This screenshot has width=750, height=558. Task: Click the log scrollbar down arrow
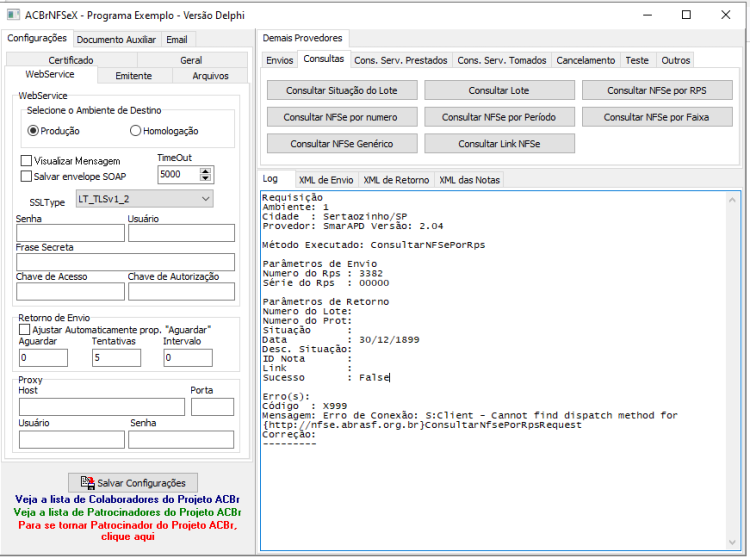tap(732, 542)
